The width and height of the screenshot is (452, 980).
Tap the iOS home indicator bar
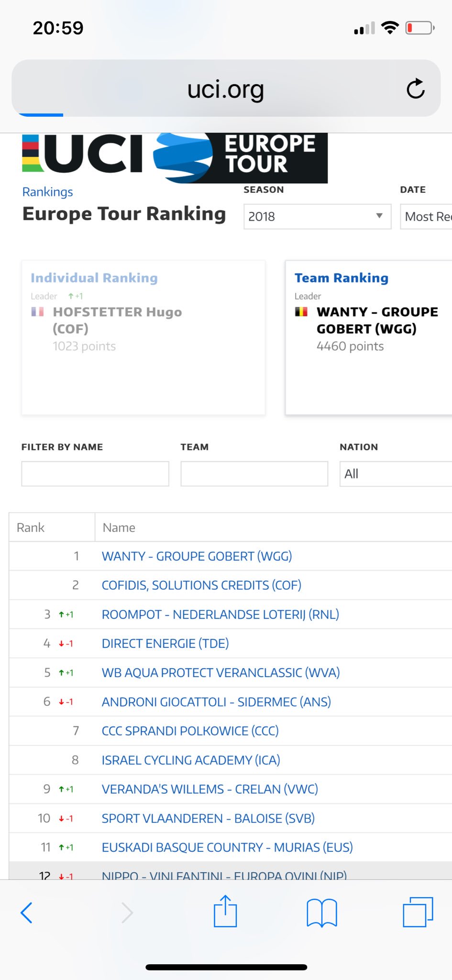(226, 967)
